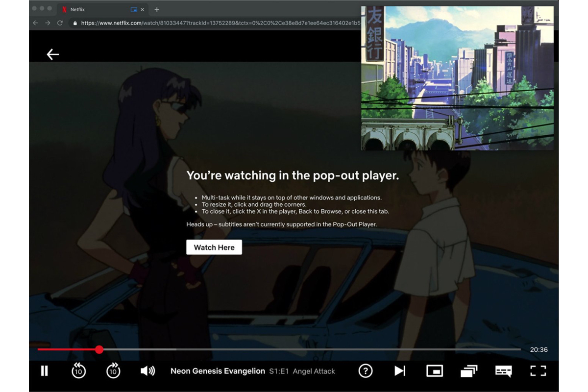Screen dimensions: 588x392
Task: Select the Netflix browser tab
Action: coord(102,9)
